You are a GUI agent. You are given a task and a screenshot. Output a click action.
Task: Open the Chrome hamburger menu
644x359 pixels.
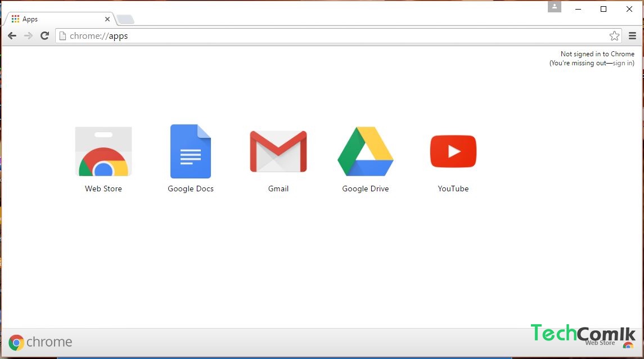pos(633,36)
